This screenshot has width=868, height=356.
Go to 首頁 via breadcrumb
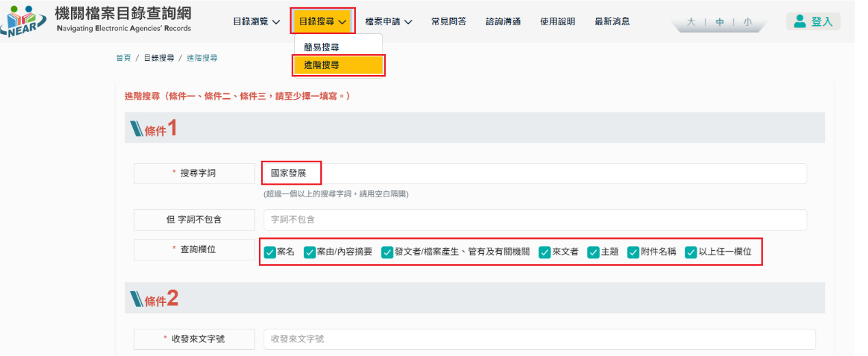[124, 58]
